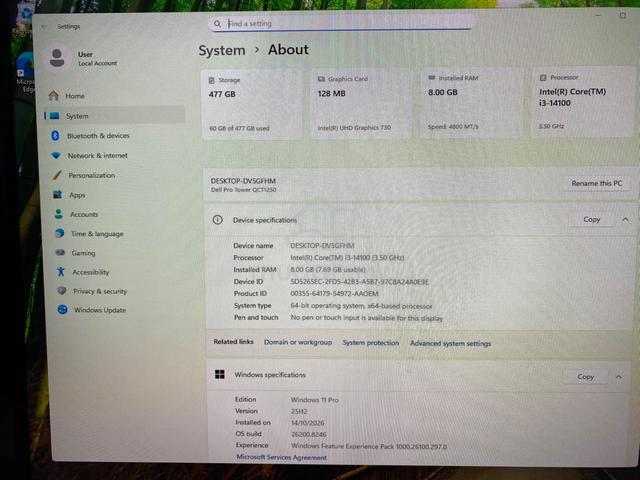This screenshot has width=640, height=480.
Task: Click the Dell Pro Tower model text
Action: [243, 190]
